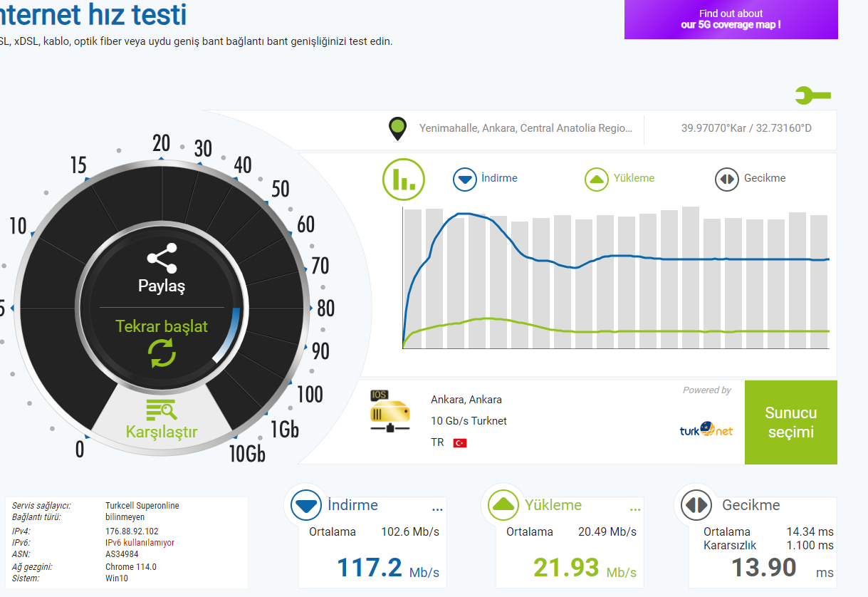Click the latency average 14.34 ms

pos(810,532)
